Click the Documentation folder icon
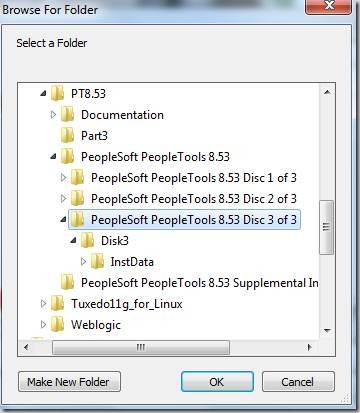This screenshot has width=360, height=413. tap(67, 115)
